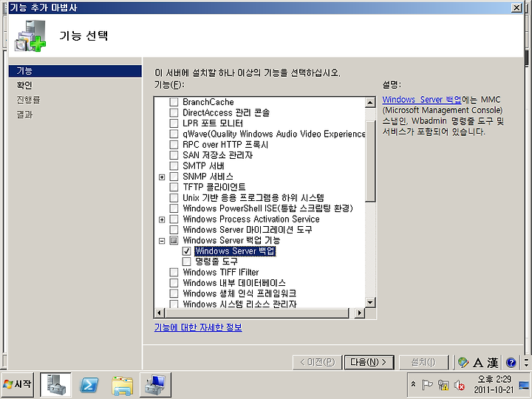Check DirectAccess 관리 콘솔 feature
The width and height of the screenshot is (532, 399).
[174, 112]
